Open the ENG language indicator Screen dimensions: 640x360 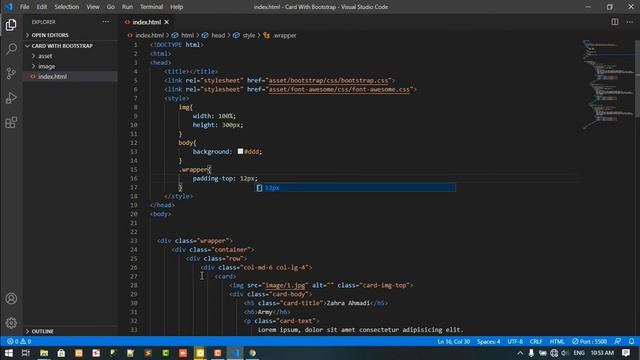pos(579,353)
